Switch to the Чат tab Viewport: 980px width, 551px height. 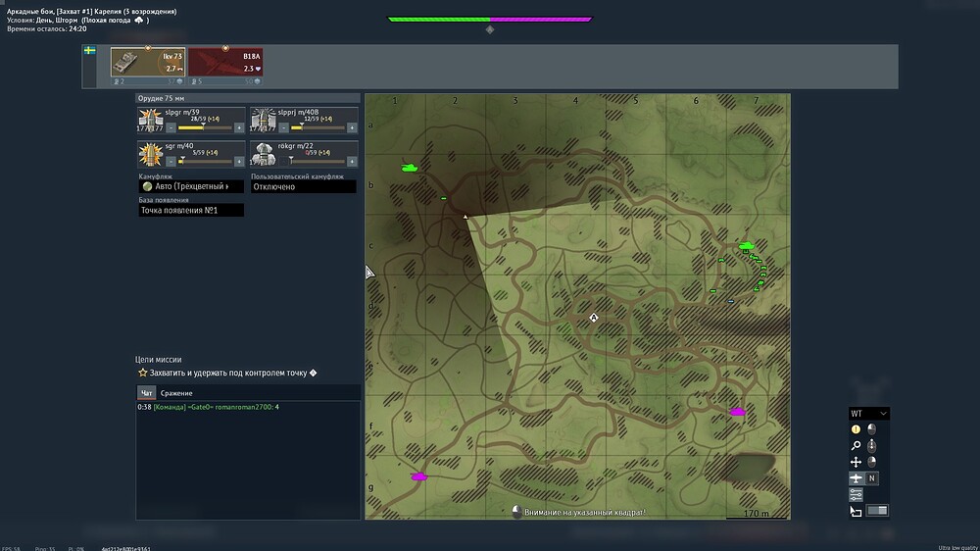[x=146, y=393]
